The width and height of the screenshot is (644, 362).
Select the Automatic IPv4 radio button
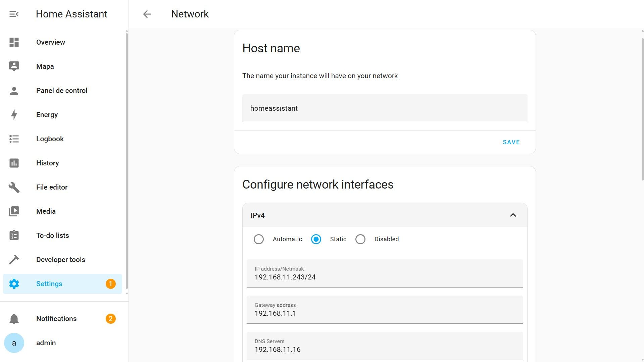(259, 239)
